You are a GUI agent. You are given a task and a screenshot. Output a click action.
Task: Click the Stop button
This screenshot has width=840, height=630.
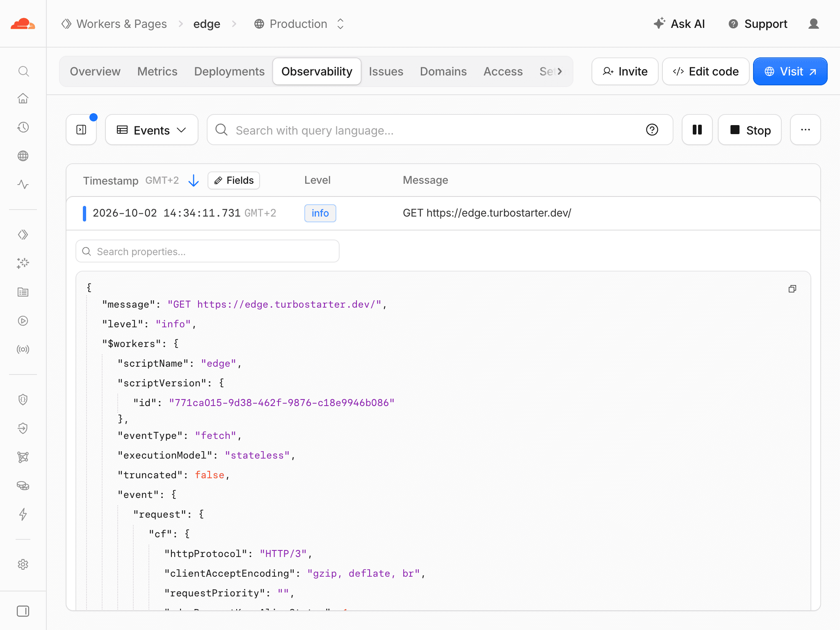click(x=750, y=130)
